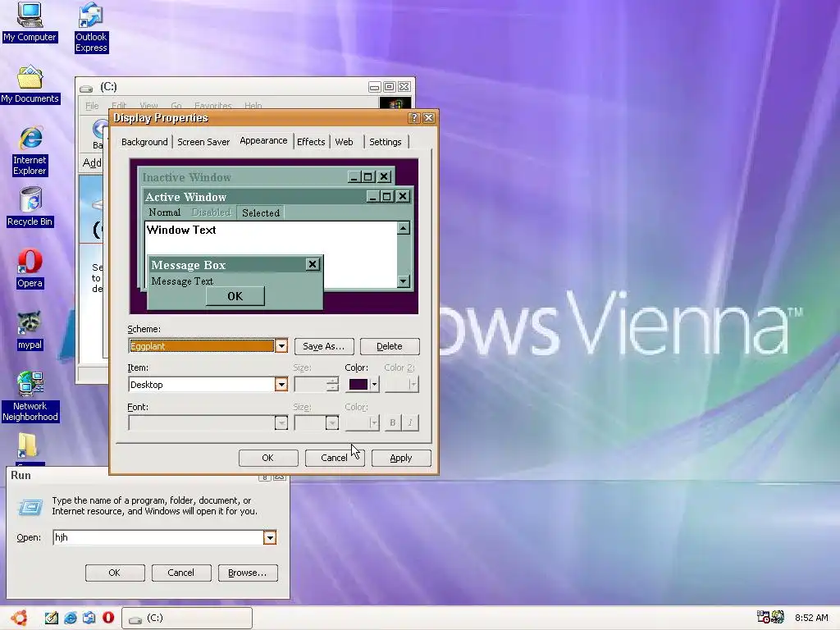Screen dimensions: 840x630
Task: Click the first system tray icon by the clock
Action: click(763, 617)
